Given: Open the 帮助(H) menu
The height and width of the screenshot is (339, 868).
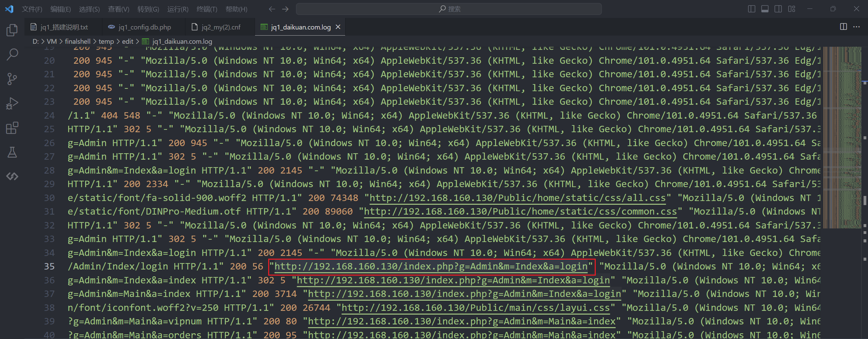Looking at the screenshot, I should tap(236, 9).
